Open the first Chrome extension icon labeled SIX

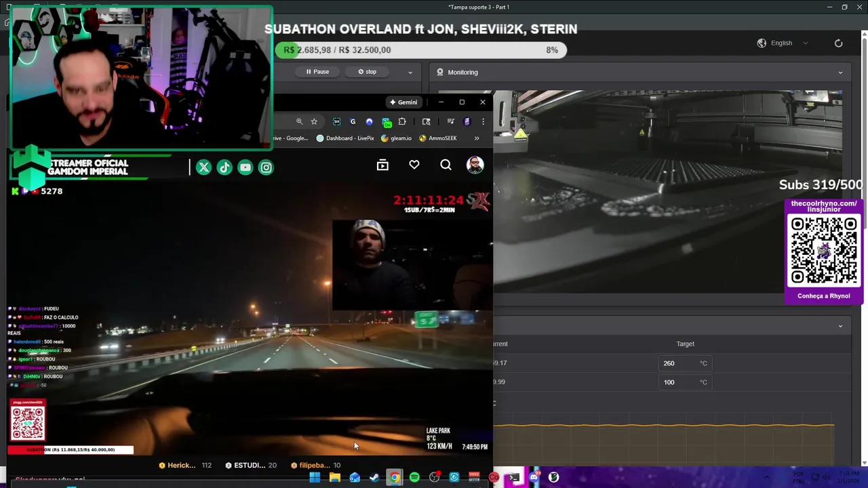point(336,121)
